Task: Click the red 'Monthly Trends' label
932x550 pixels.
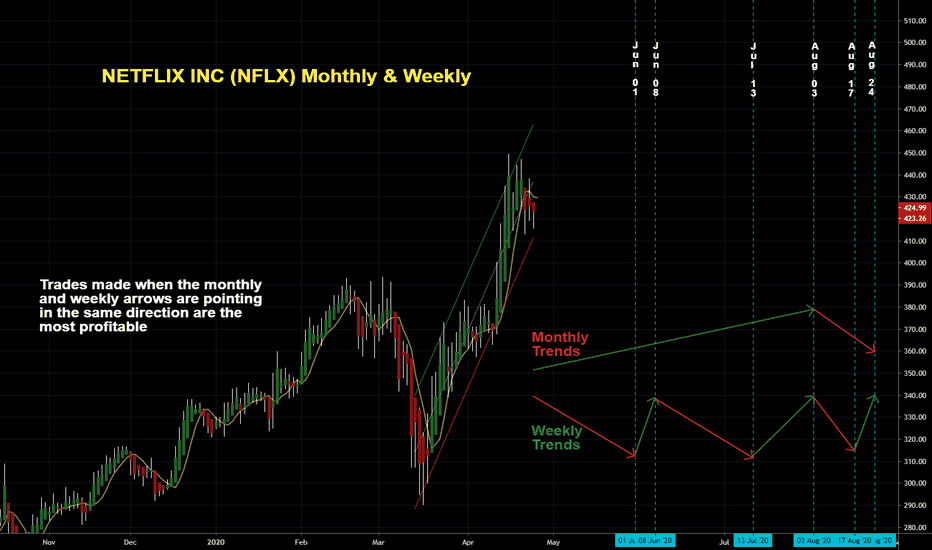Action: 560,344
